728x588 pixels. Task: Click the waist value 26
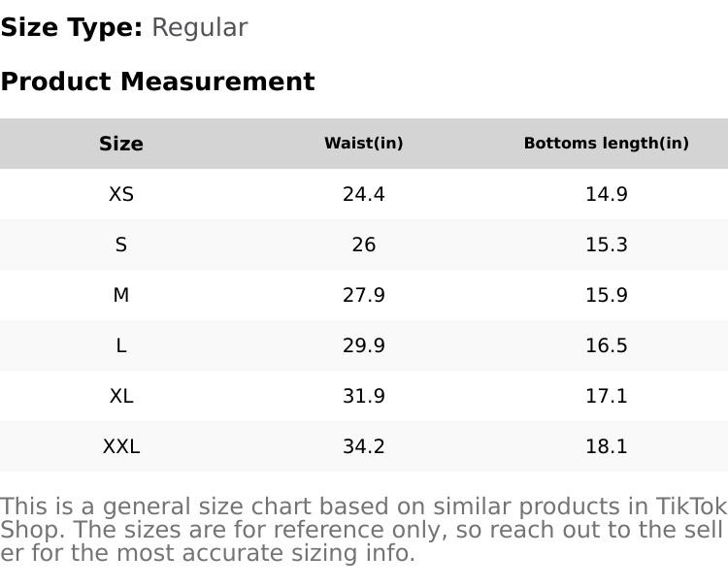364,245
